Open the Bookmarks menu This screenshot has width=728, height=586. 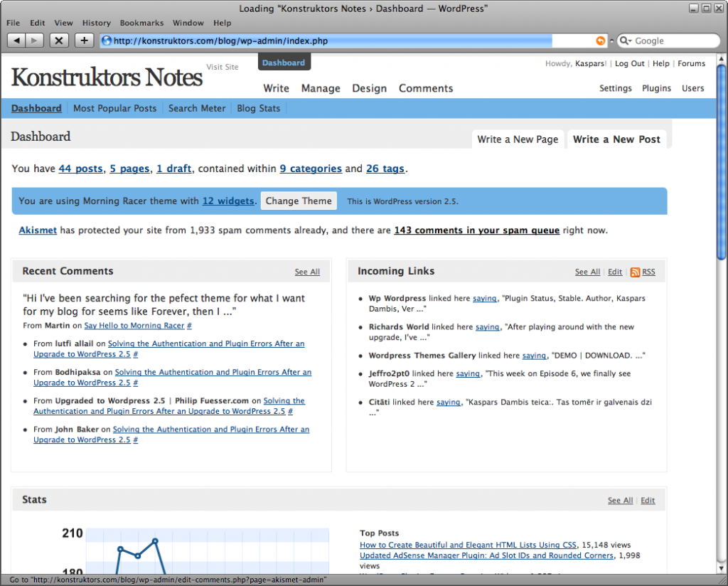tap(141, 23)
